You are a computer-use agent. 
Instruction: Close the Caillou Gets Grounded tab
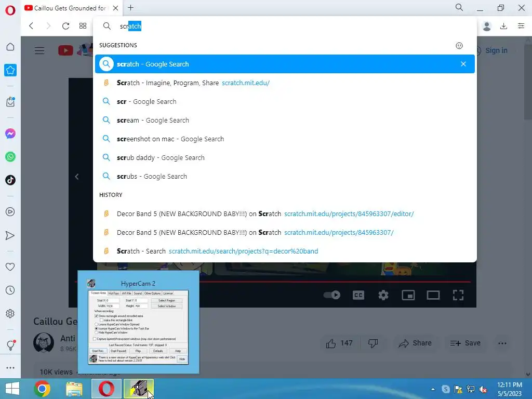(x=116, y=8)
